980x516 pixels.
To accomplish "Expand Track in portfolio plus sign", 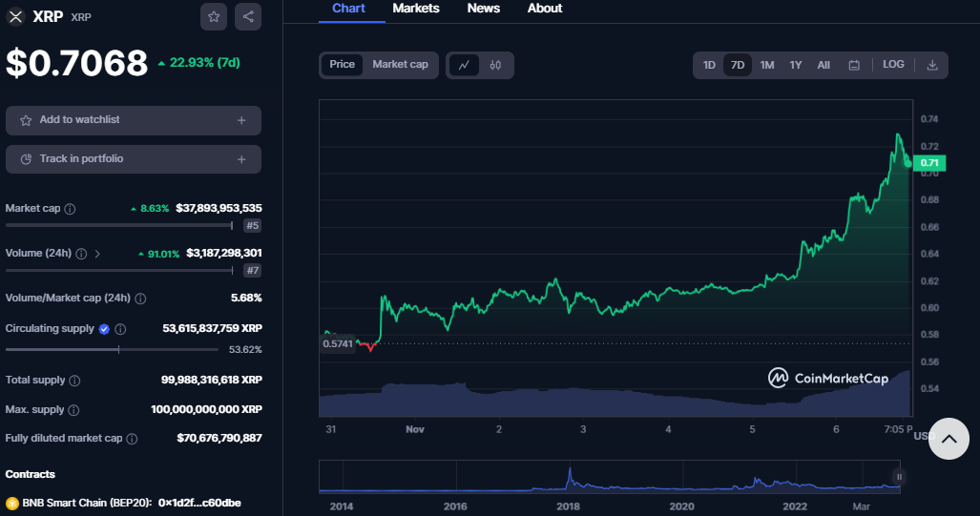I will [241, 159].
